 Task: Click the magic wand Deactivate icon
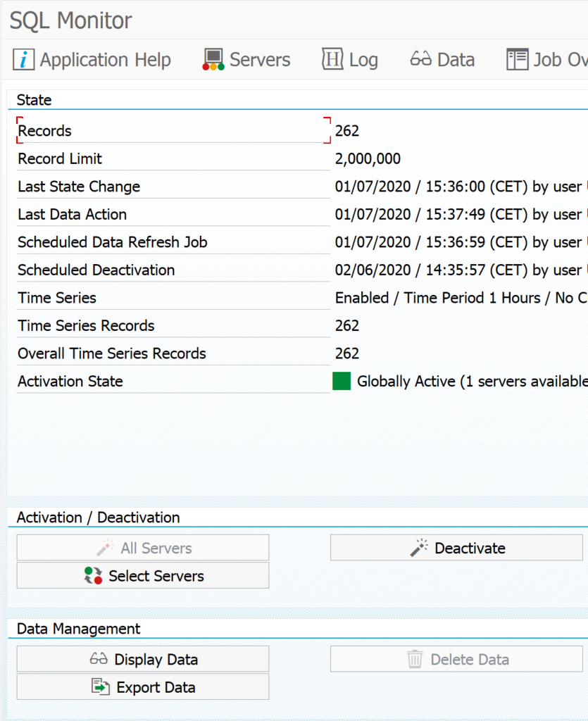[417, 548]
